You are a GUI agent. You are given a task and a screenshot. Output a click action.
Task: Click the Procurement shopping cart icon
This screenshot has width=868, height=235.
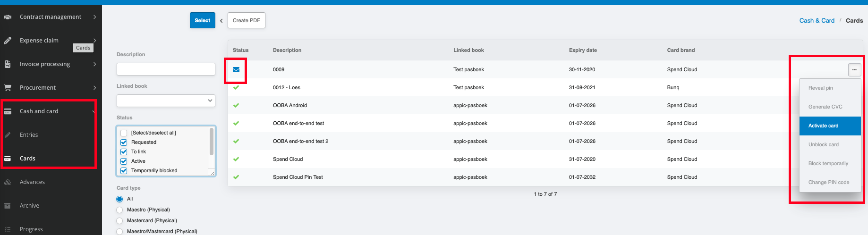click(8, 88)
